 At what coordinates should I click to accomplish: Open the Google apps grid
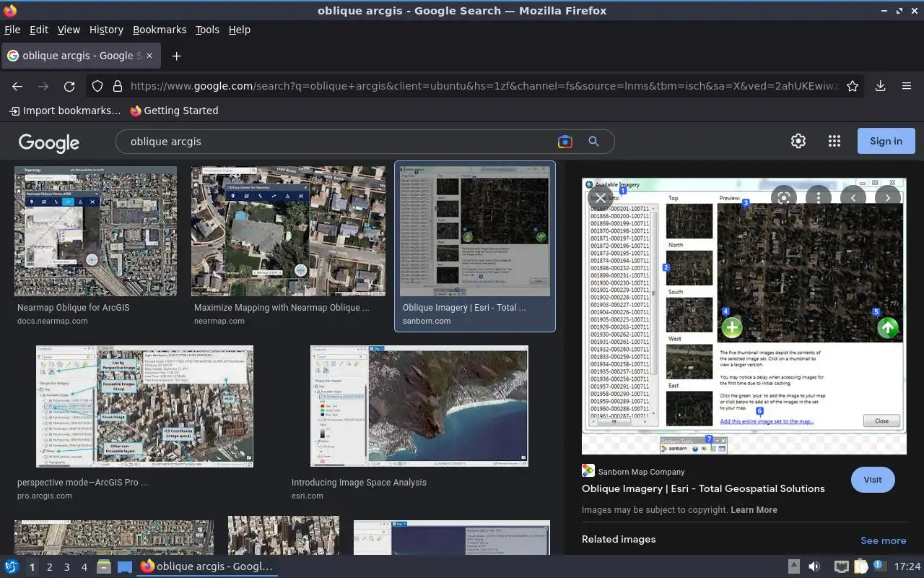tap(834, 141)
